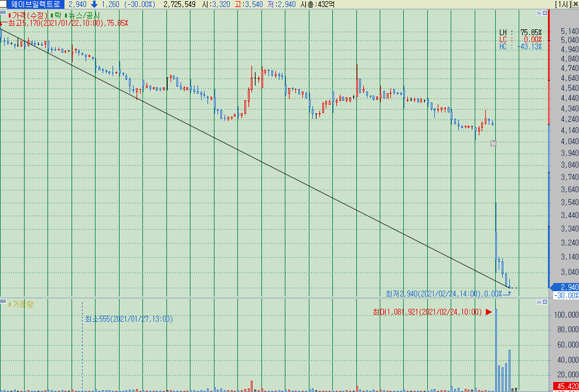
Task: Close the price chart panel
Action: pos(545,13)
